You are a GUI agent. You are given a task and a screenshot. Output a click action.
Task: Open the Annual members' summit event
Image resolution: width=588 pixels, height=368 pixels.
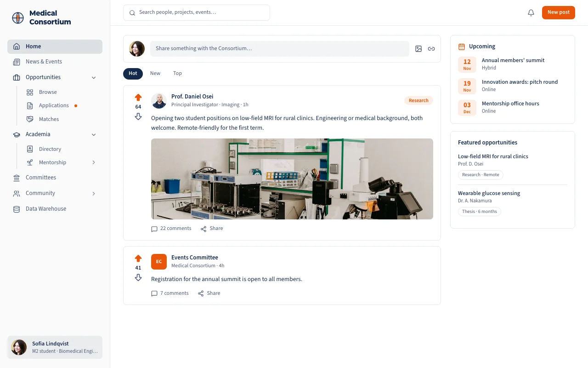[513, 64]
